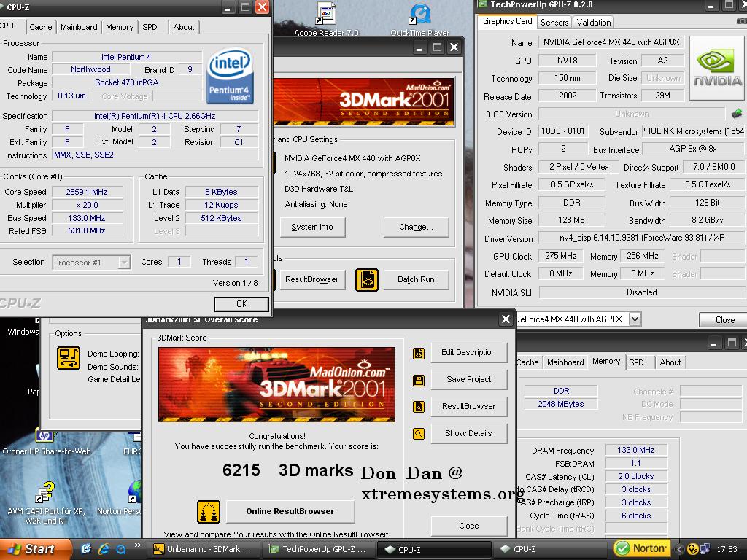Open the Memory tab in front CPU-Z
This screenshot has width=747, height=560.
pyautogui.click(x=120, y=27)
